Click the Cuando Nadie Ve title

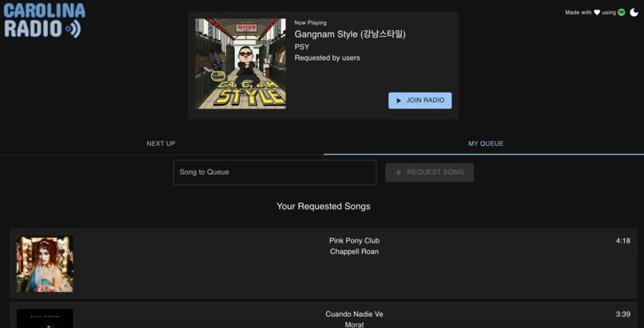tap(355, 314)
